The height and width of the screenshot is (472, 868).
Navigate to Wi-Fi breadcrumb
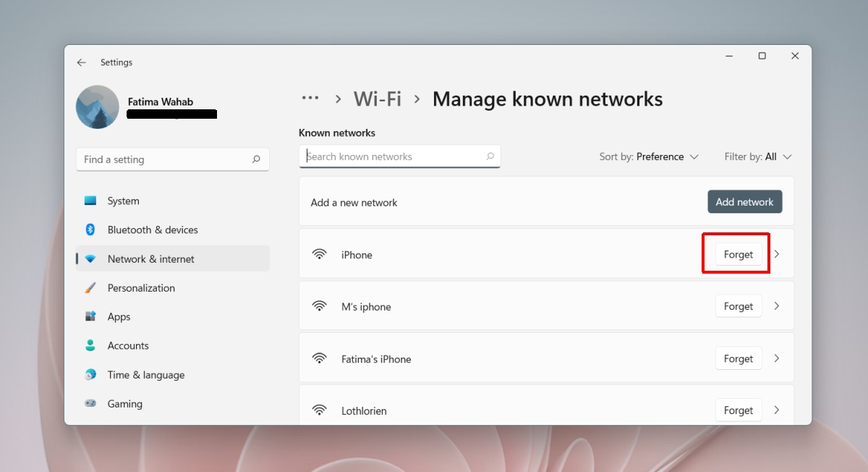pos(377,98)
